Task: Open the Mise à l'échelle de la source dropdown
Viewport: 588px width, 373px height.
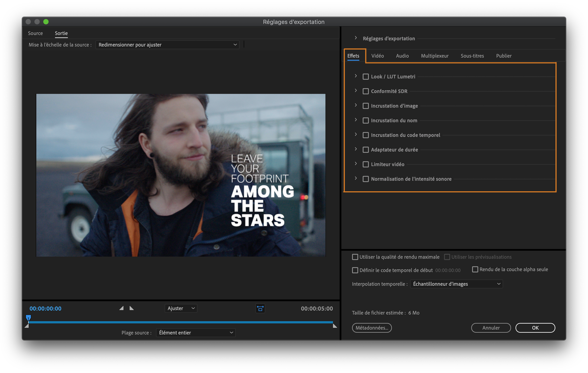Action: (x=167, y=45)
